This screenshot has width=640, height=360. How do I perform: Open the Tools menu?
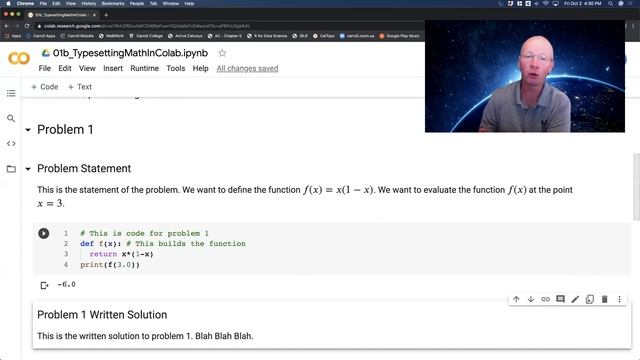click(x=176, y=68)
